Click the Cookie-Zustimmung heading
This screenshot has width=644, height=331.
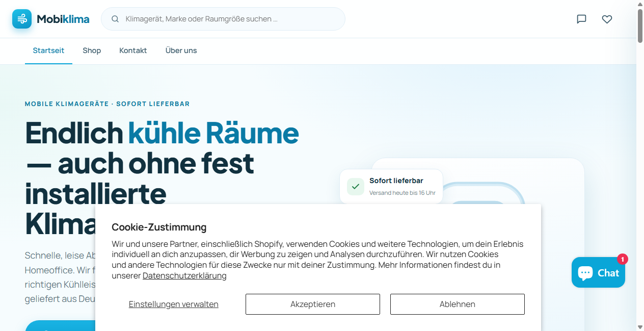click(159, 227)
